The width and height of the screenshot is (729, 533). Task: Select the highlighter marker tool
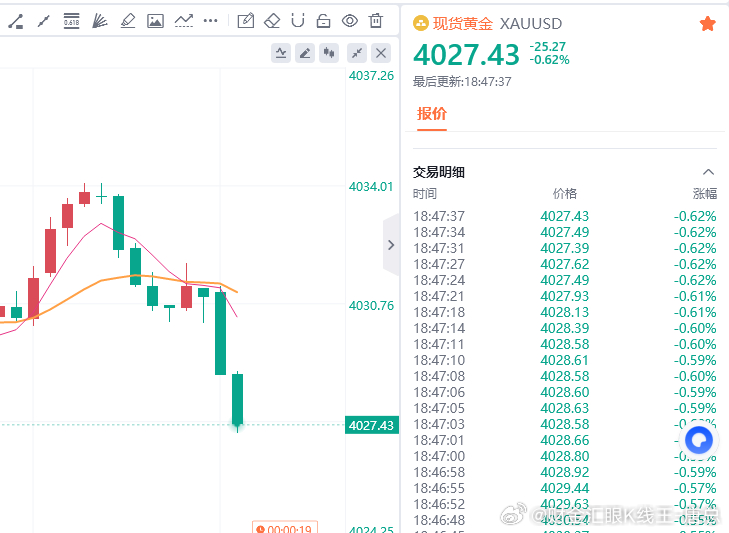[127, 21]
